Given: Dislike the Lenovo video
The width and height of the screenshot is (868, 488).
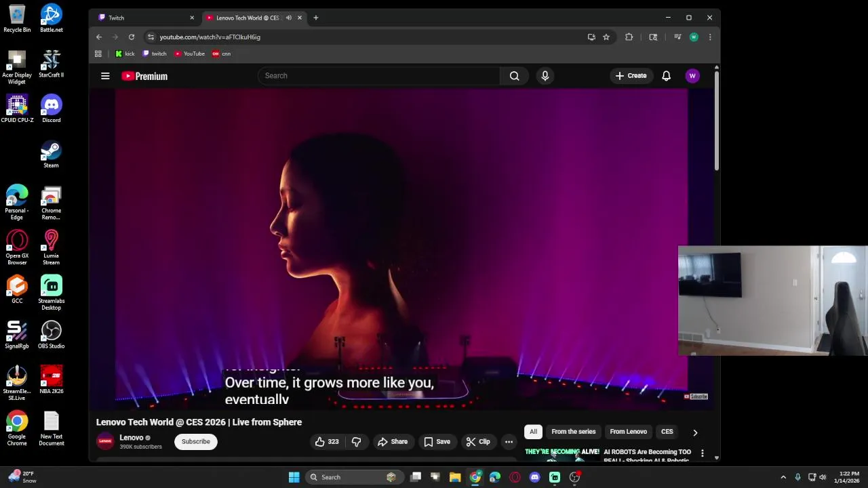Looking at the screenshot, I should click(356, 442).
